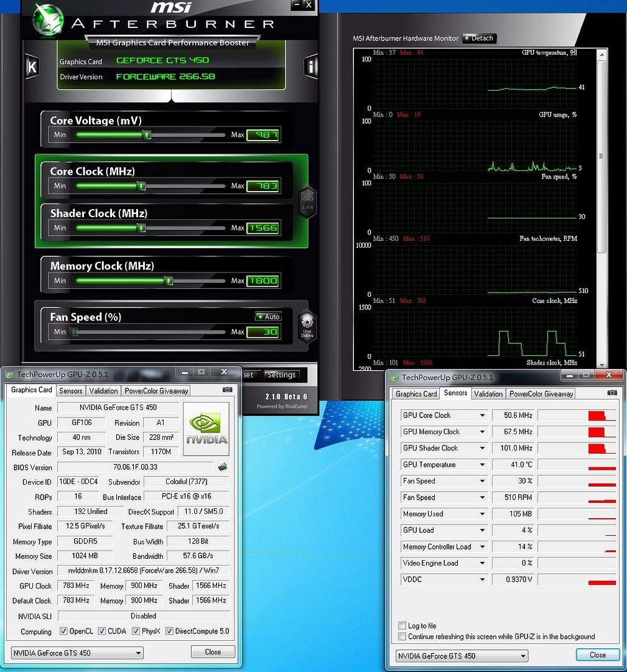Switch to Graphics Card tab in GPU-Z Sensors window
The height and width of the screenshot is (672, 627).
click(x=416, y=394)
